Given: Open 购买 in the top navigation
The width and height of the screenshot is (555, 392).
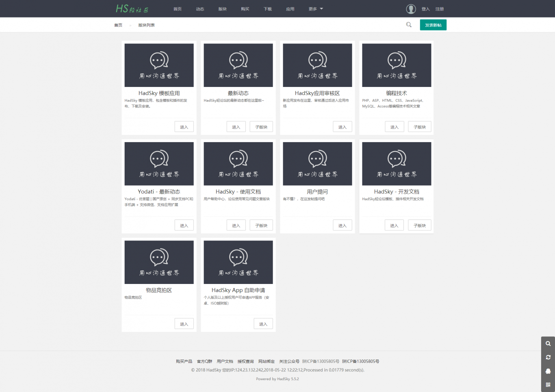Looking at the screenshot, I should [x=245, y=9].
